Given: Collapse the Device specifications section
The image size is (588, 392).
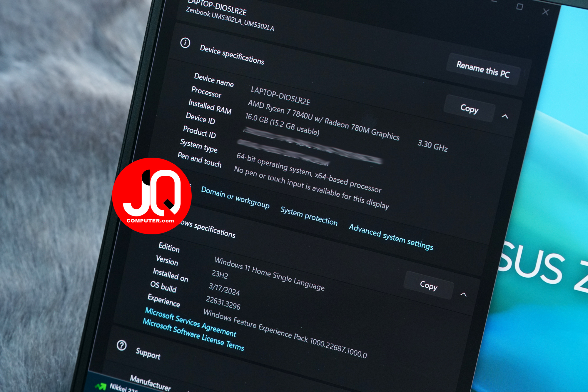Looking at the screenshot, I should point(505,116).
